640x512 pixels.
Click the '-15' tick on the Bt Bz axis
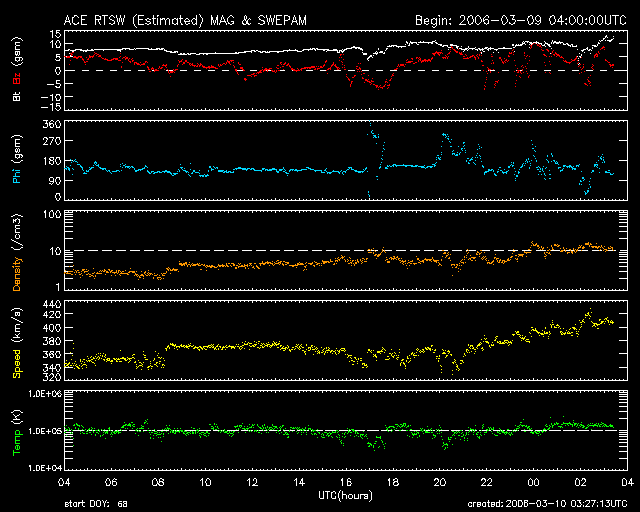[51, 107]
